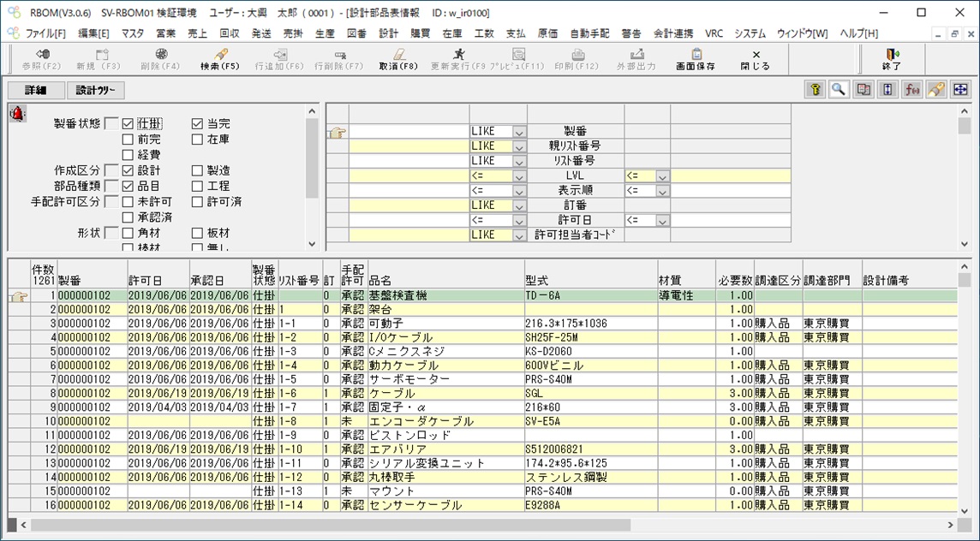This screenshot has height=541, width=980.
Task: Open the LIKE dropdown for 許可担当者コード
Action: [518, 235]
